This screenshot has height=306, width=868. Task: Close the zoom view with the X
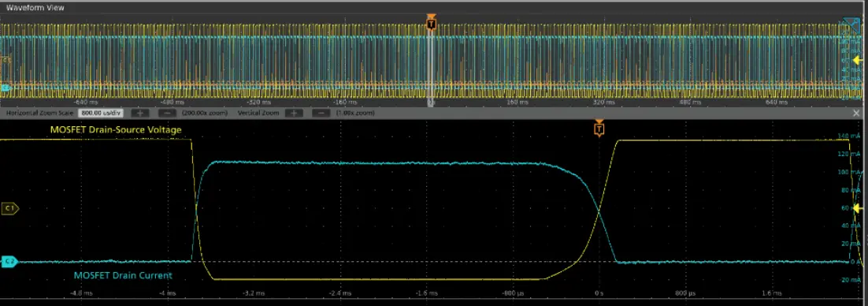(856, 113)
